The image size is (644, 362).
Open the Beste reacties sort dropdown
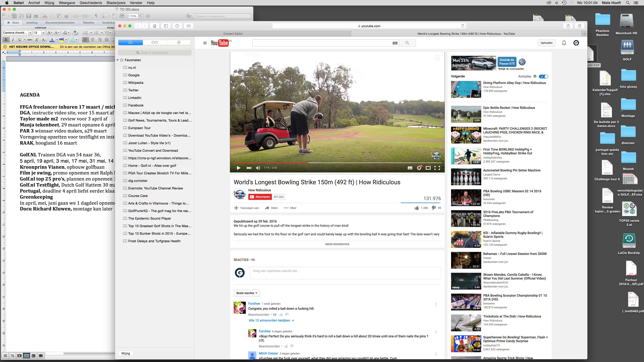247,293
